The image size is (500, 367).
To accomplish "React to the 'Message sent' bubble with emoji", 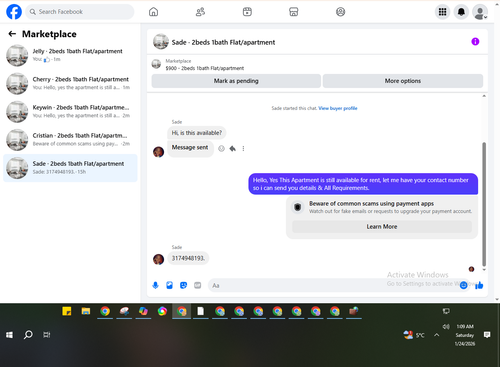I will pyautogui.click(x=221, y=148).
